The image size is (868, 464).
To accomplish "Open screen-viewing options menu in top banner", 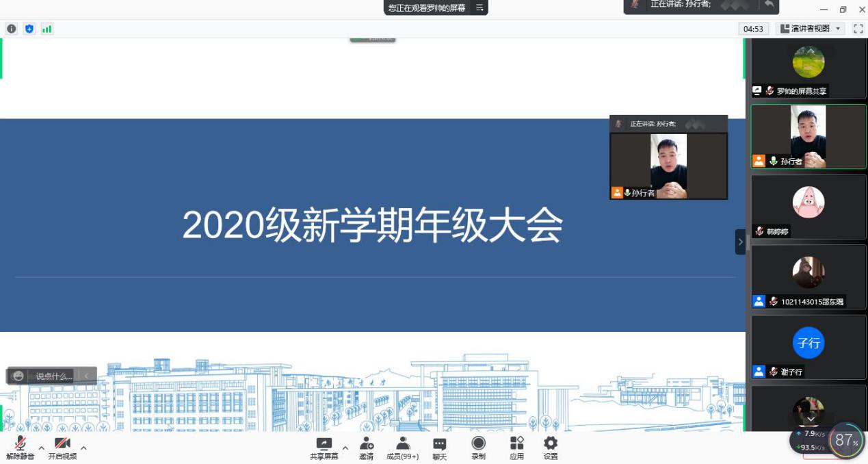I will pyautogui.click(x=479, y=8).
